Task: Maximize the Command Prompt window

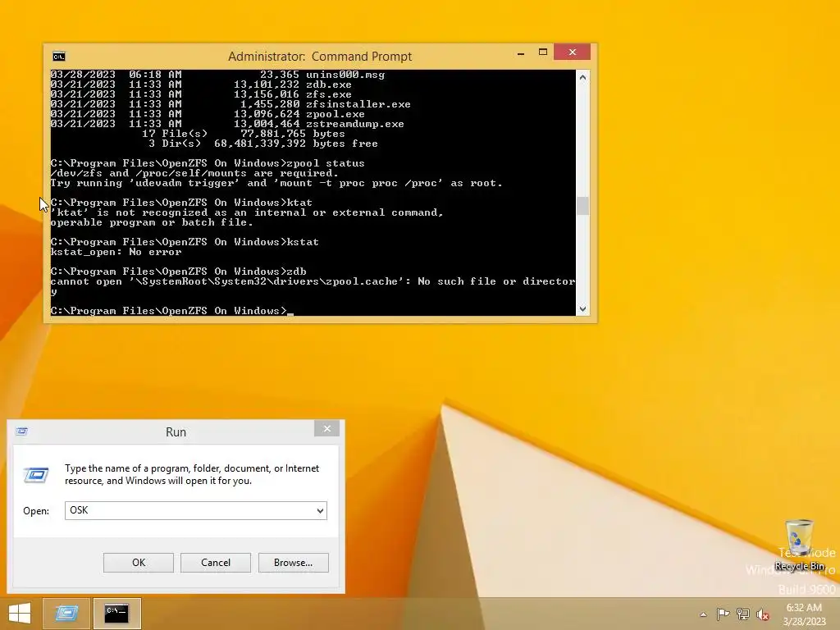Action: (x=543, y=52)
